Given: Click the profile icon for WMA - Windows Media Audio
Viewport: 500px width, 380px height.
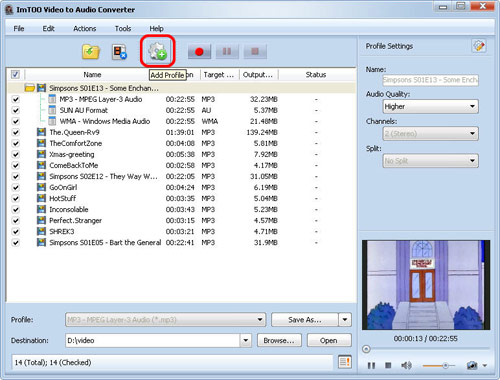Looking at the screenshot, I should coord(52,121).
